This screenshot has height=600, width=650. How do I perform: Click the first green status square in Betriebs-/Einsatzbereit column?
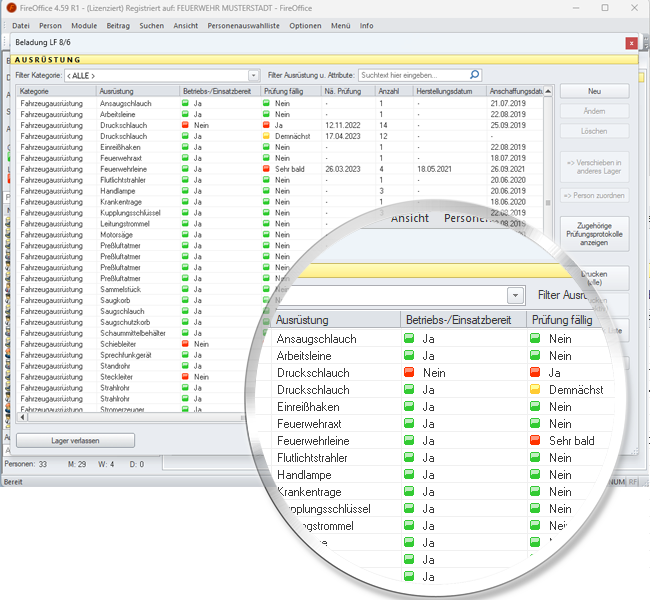(185, 103)
